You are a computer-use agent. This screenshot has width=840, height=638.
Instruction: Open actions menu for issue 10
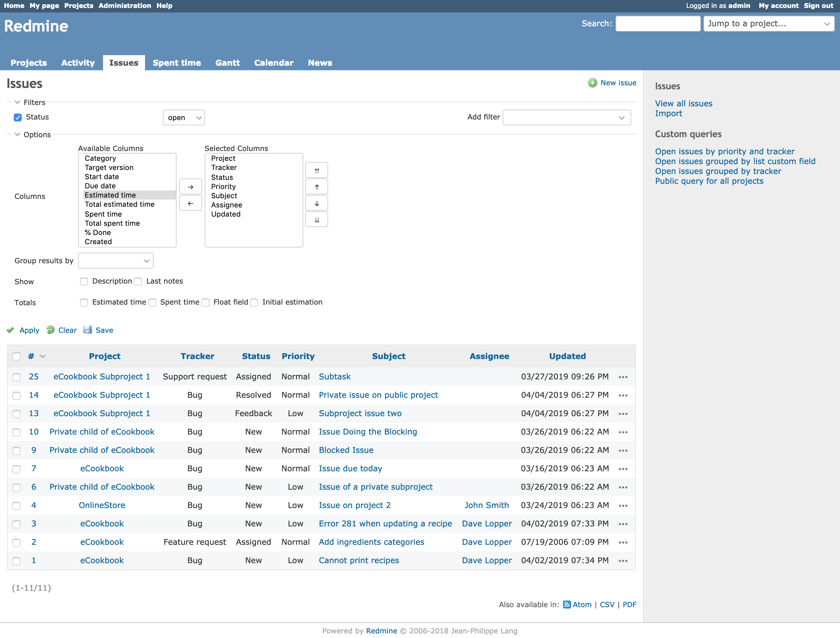tap(623, 432)
